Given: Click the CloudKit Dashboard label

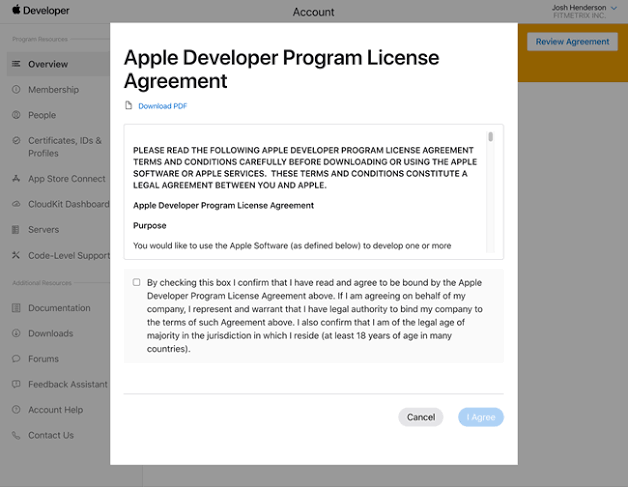Looking at the screenshot, I should click(68, 204).
